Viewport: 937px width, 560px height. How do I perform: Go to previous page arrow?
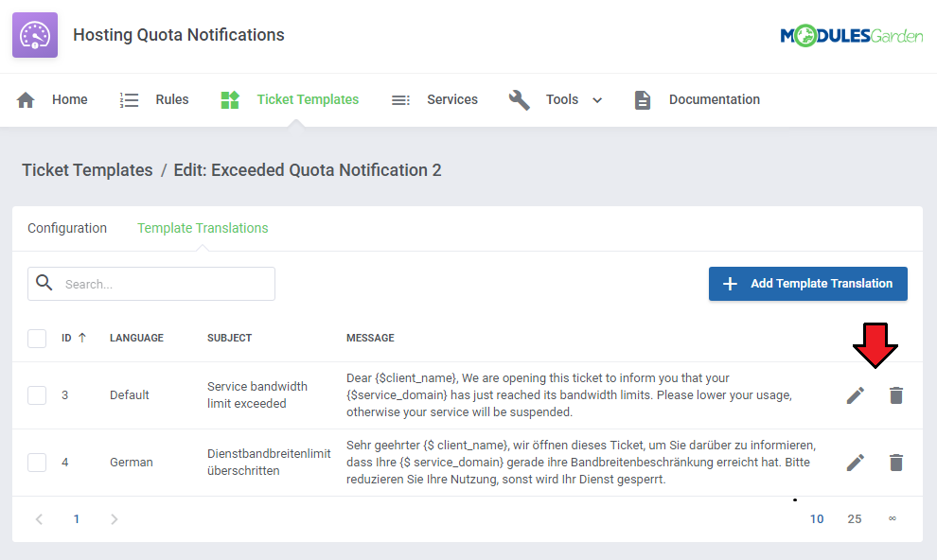click(39, 519)
